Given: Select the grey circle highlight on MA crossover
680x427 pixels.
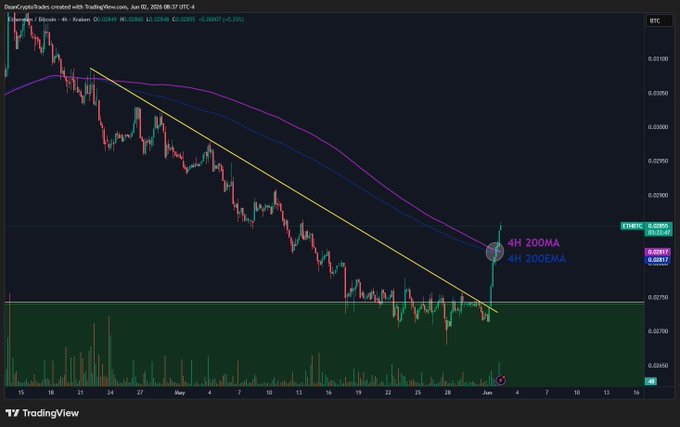Looking at the screenshot, I should [x=495, y=252].
